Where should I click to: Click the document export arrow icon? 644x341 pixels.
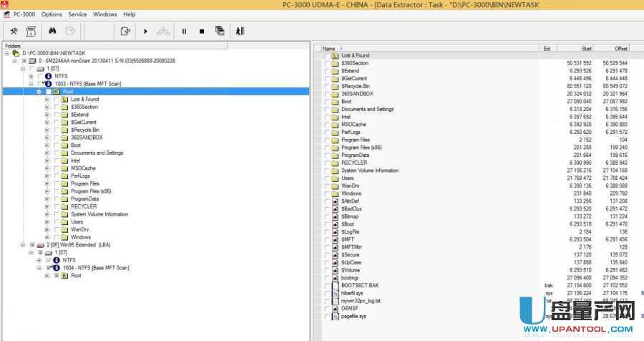click(x=126, y=31)
